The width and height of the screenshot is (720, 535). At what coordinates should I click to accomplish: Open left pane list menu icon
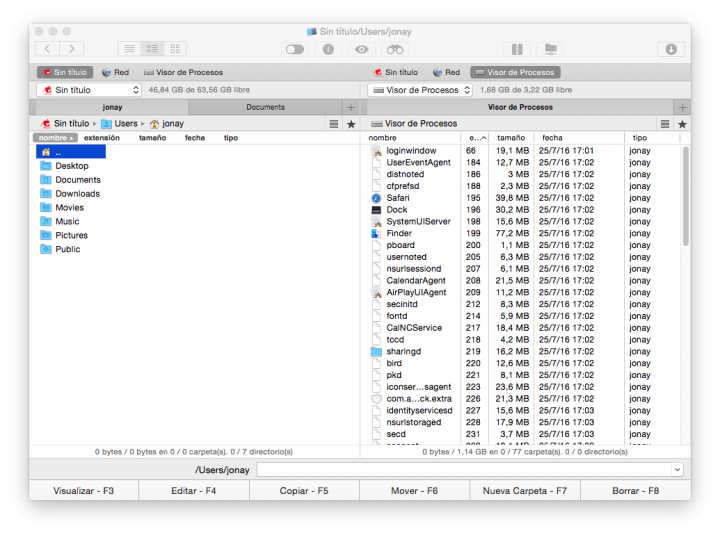coord(334,124)
